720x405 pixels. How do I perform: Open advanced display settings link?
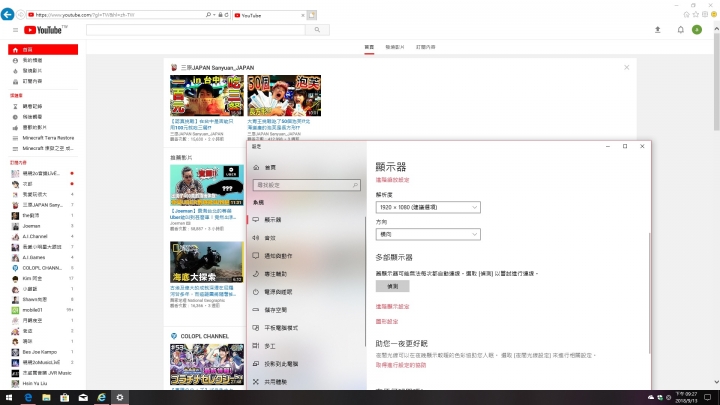point(392,306)
